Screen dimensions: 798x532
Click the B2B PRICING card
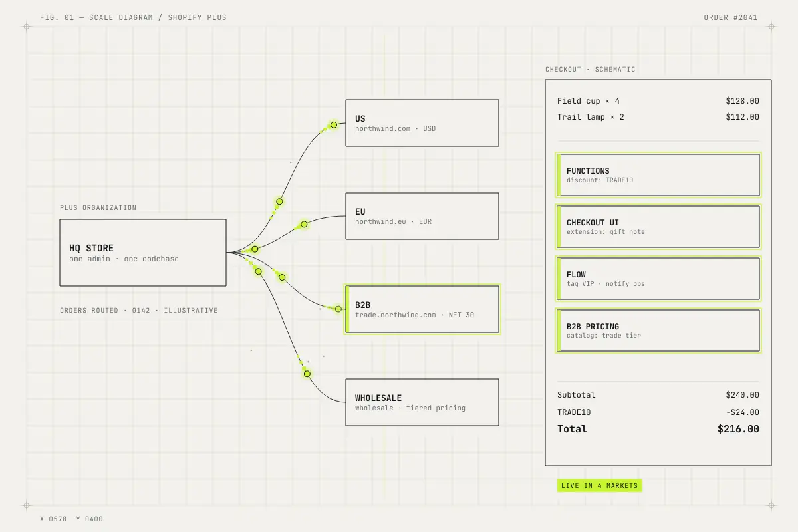point(658,331)
